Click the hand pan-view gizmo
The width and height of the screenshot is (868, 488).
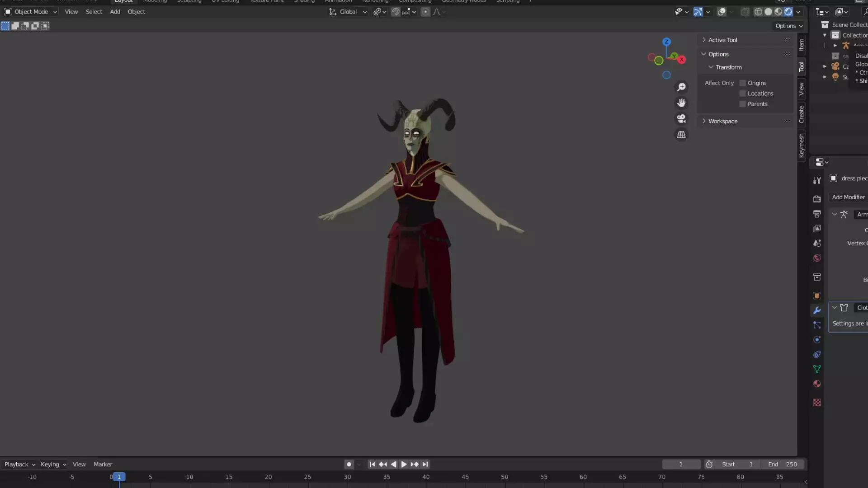tap(681, 103)
